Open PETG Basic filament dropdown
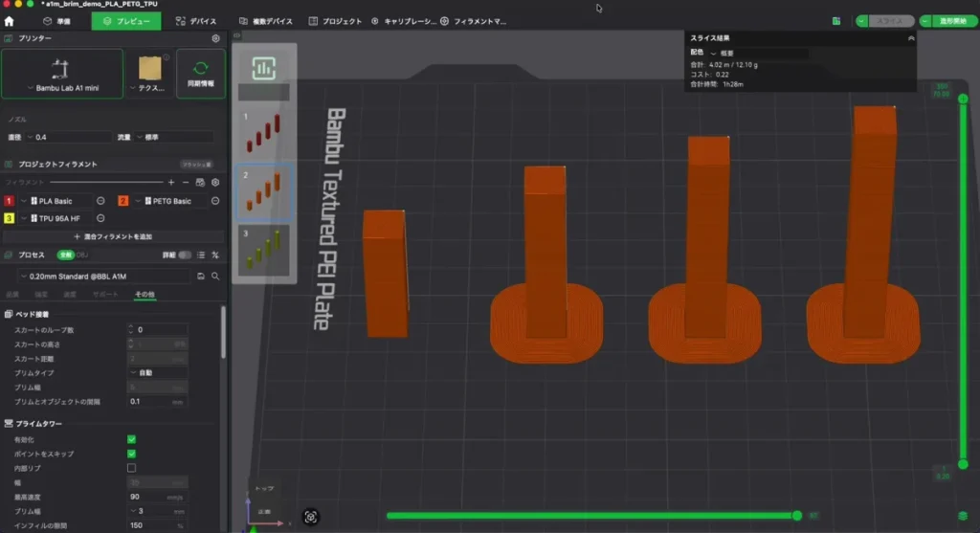The width and height of the screenshot is (980, 533). [x=170, y=201]
